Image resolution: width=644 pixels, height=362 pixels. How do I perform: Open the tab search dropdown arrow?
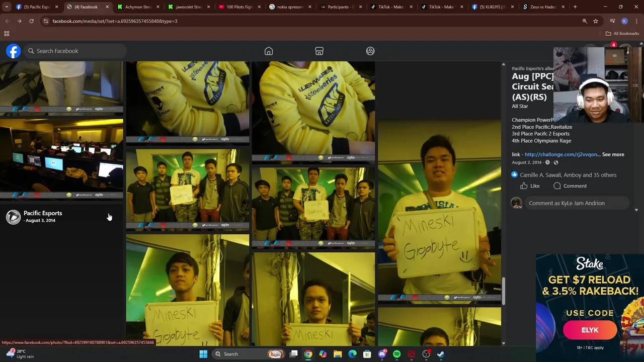[7, 7]
